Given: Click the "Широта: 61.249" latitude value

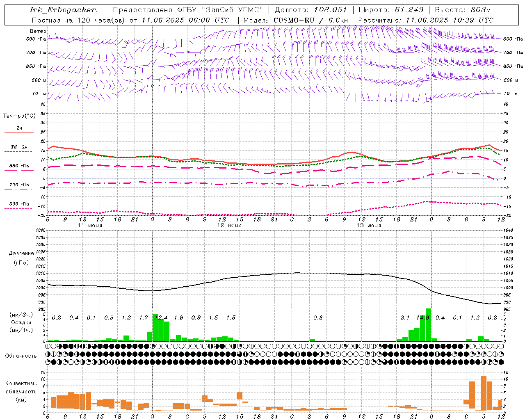Looking at the screenshot, I should 391,10.
